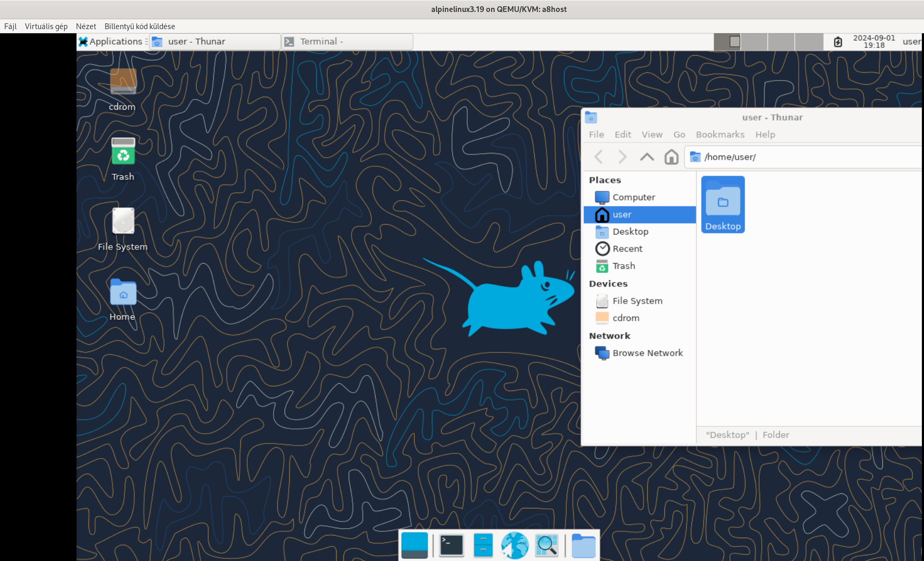This screenshot has width=924, height=561.
Task: Click Show Desktop icon in dock
Action: (415, 545)
